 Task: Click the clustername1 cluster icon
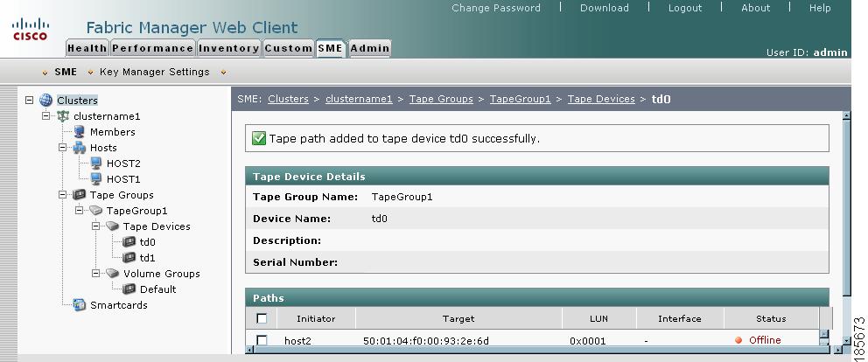tap(63, 116)
